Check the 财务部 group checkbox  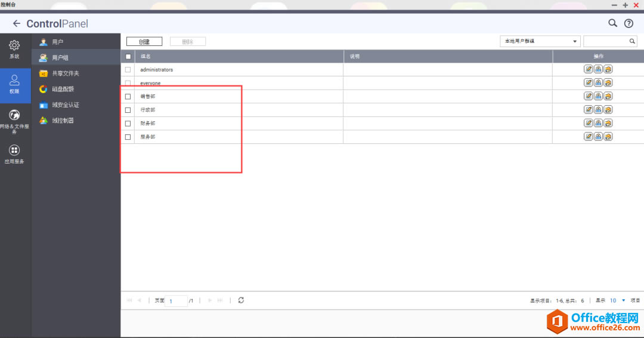pyautogui.click(x=128, y=124)
